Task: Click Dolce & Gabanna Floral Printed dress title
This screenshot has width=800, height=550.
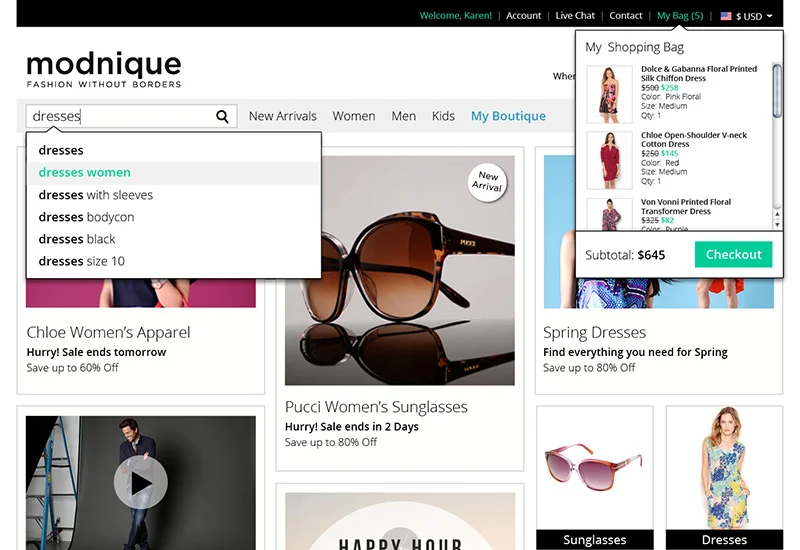Action: click(698, 73)
